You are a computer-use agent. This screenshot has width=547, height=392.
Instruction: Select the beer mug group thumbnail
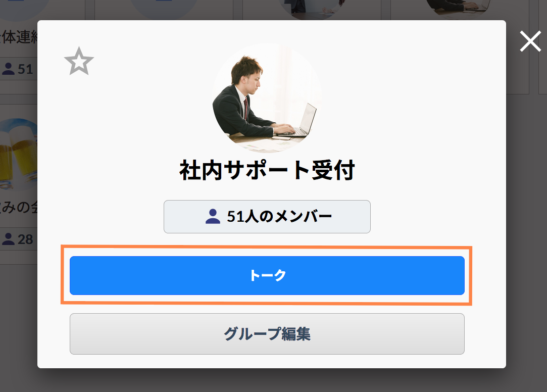click(x=19, y=155)
